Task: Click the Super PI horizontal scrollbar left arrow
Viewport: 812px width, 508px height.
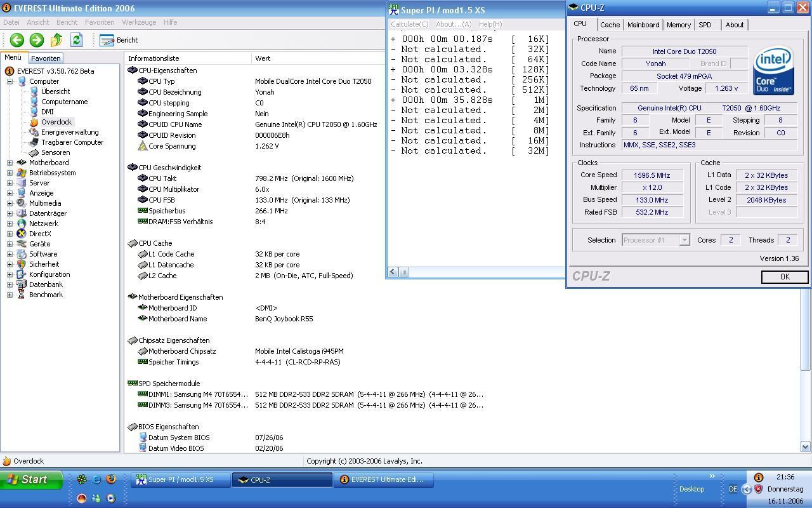Action: click(x=393, y=272)
